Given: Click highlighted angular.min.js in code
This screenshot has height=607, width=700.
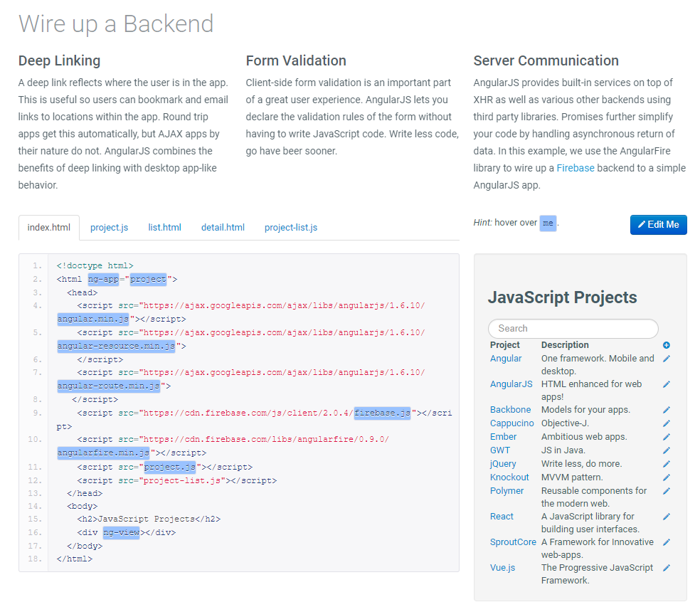Looking at the screenshot, I should pyautogui.click(x=93, y=319).
